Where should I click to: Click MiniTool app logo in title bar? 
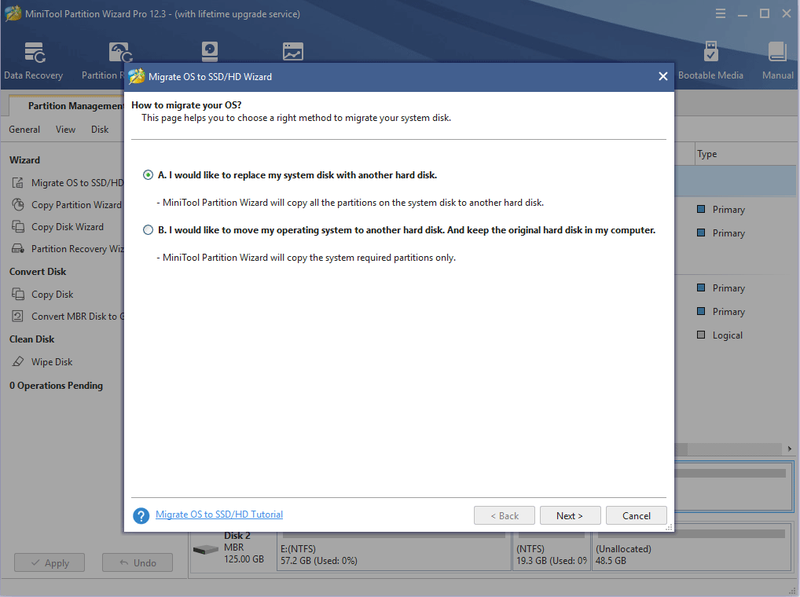point(13,14)
